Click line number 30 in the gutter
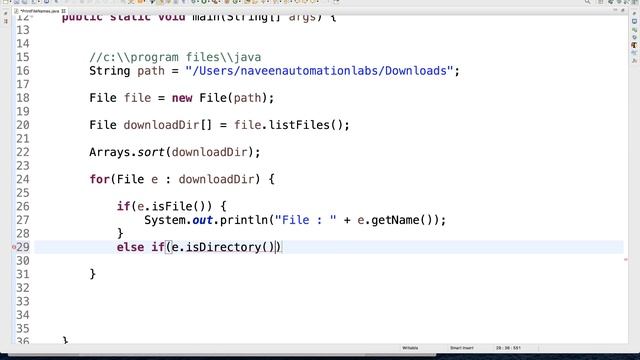Viewport: 640px width, 360px height. pyautogui.click(x=23, y=261)
